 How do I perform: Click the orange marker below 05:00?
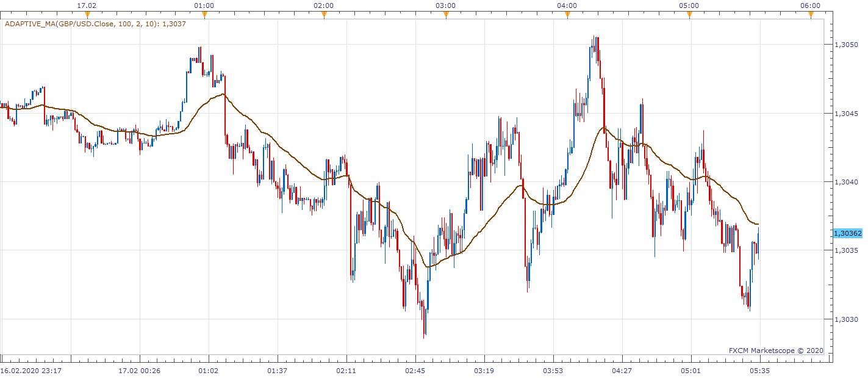pos(689,15)
